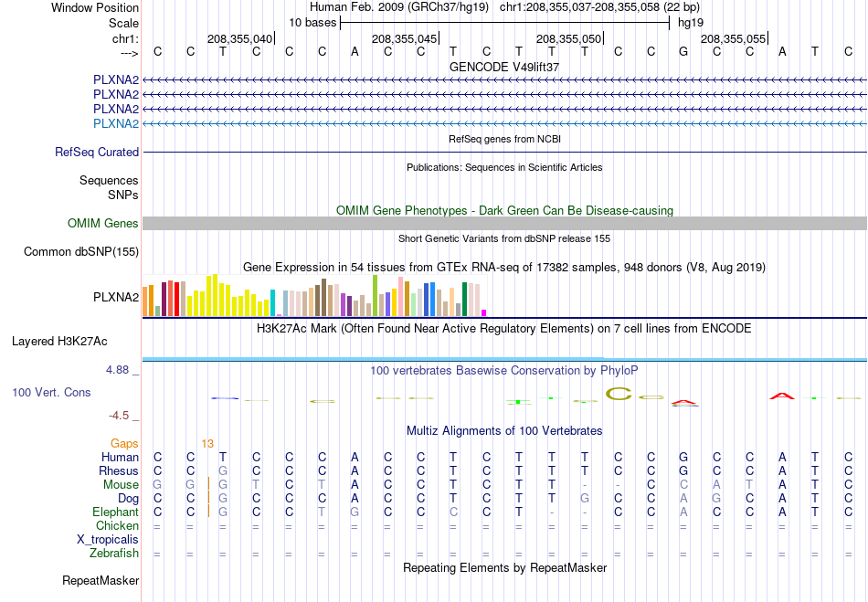Click the gray OMIM Genes bar
The height and width of the screenshot is (602, 868).
tap(504, 224)
